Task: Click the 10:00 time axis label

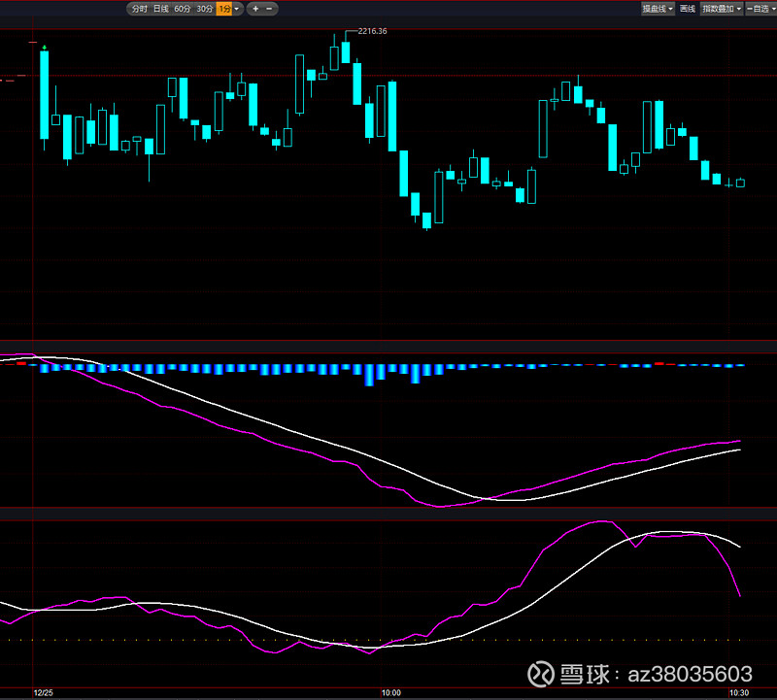Action: click(391, 692)
